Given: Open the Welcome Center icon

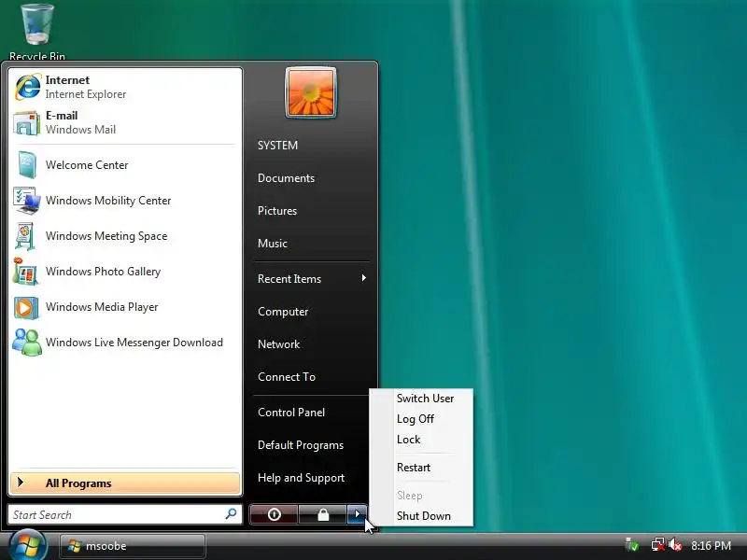Looking at the screenshot, I should (26, 165).
